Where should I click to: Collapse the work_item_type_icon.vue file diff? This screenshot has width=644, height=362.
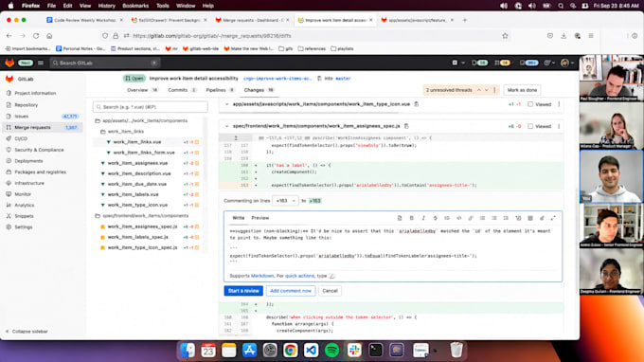click(226, 104)
